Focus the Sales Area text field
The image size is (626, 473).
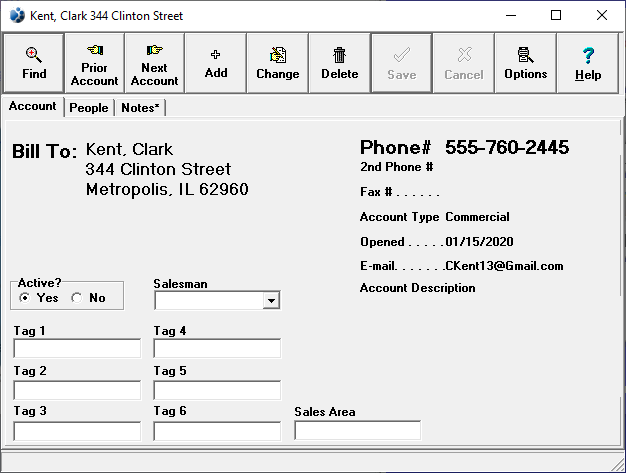357,431
